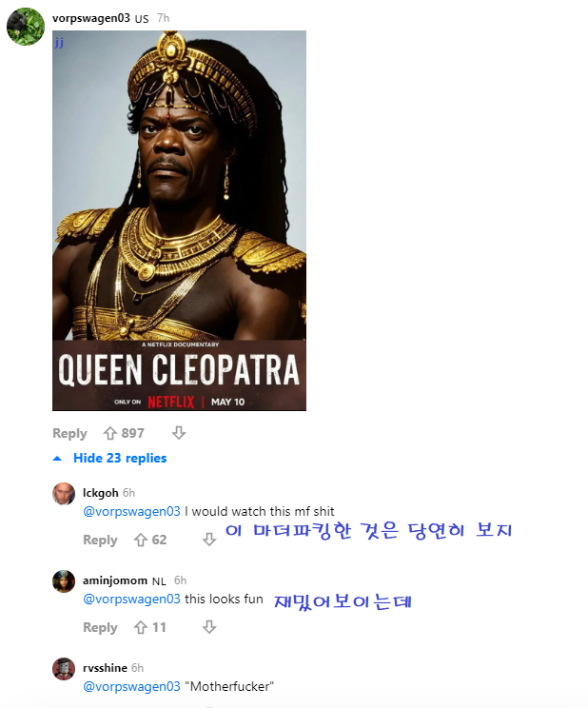Open the vorpswagen03 username link

[x=91, y=18]
